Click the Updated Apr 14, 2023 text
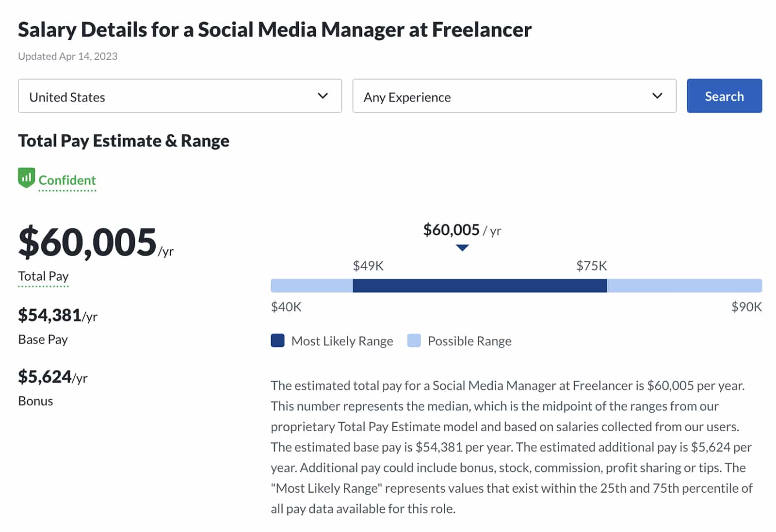776x532 pixels. tap(67, 56)
